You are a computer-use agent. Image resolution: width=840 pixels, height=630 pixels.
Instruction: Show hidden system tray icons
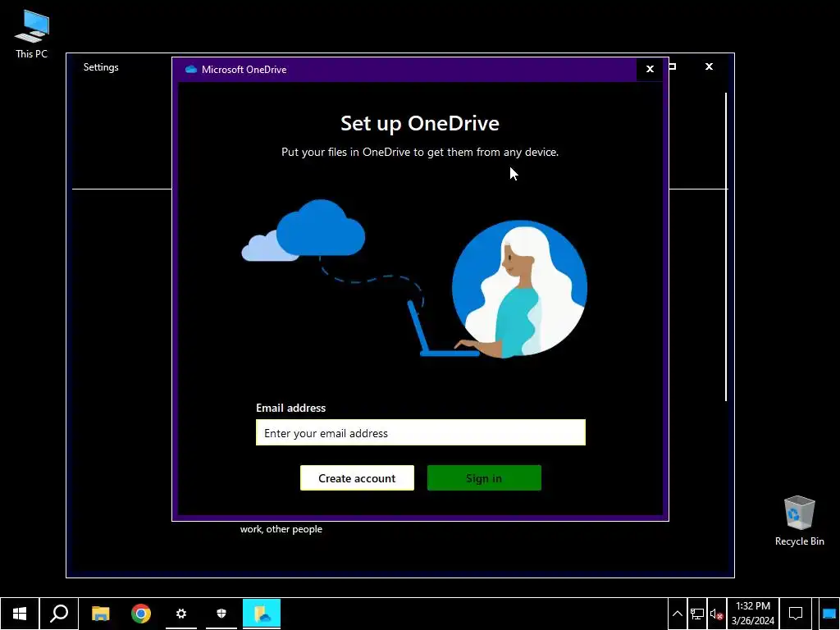677,614
